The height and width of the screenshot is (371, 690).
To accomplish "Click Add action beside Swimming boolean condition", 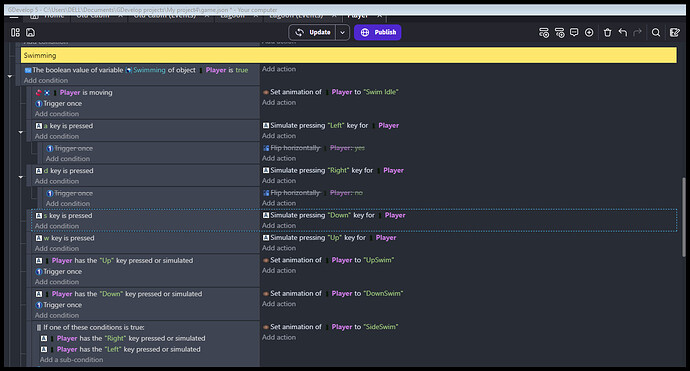I will [279, 69].
